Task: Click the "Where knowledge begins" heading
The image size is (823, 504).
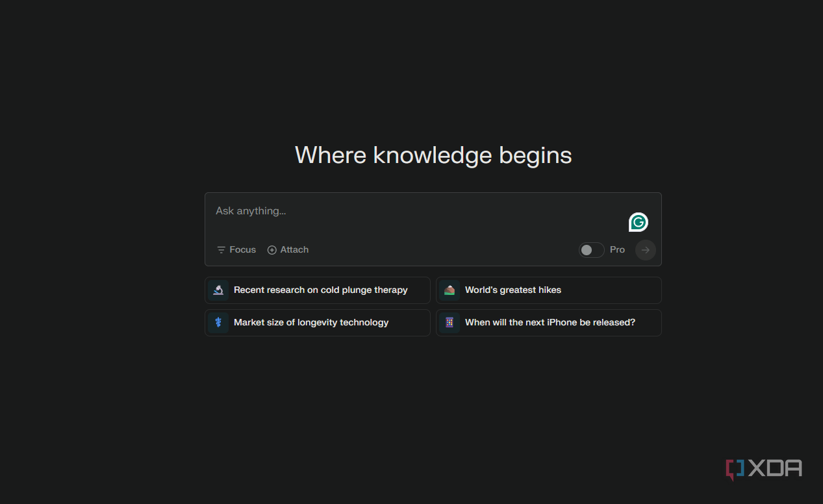Action: click(x=433, y=156)
